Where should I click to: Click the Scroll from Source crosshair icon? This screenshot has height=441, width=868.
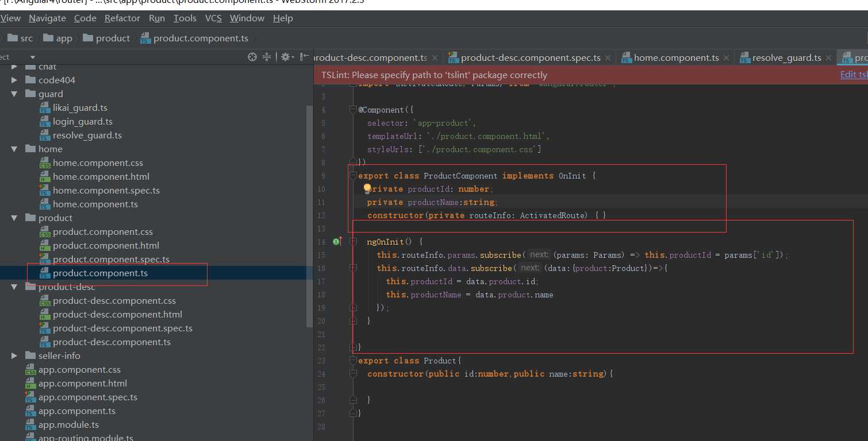[x=252, y=57]
